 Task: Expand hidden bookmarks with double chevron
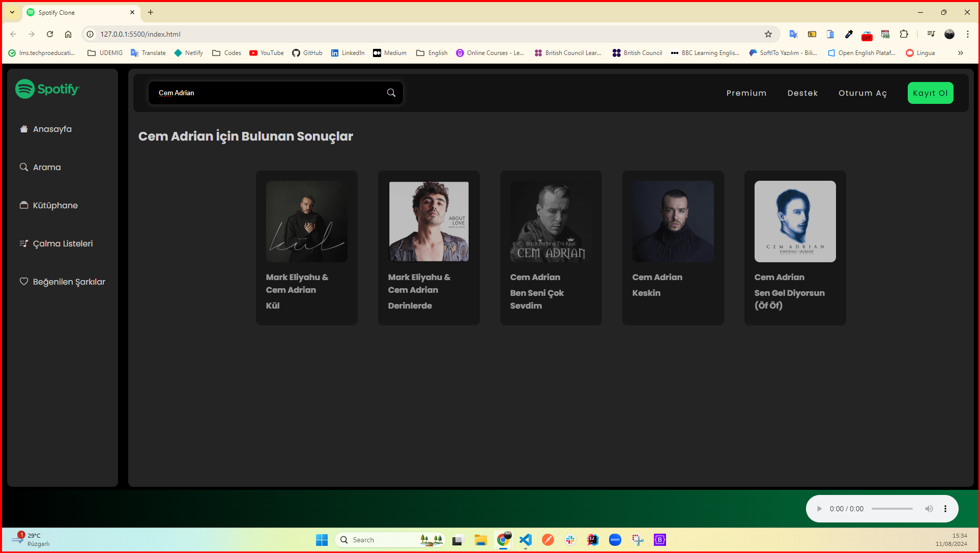tap(960, 53)
